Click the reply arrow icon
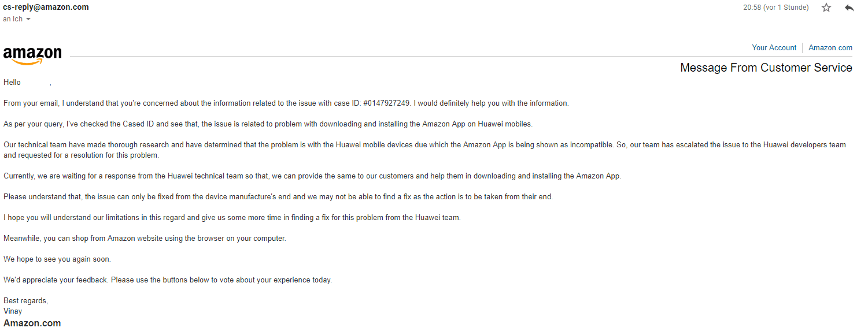 tap(849, 8)
